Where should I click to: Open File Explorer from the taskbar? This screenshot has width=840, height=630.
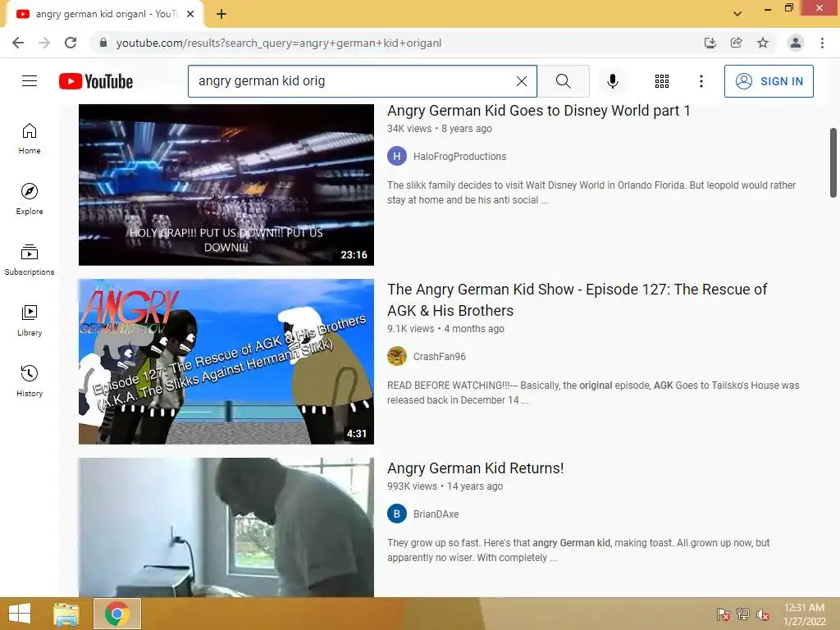click(x=66, y=614)
